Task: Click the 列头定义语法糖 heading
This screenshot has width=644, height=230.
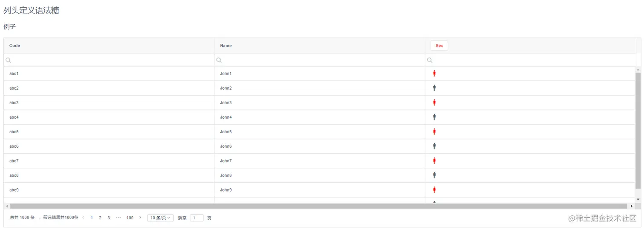Action: [31, 11]
